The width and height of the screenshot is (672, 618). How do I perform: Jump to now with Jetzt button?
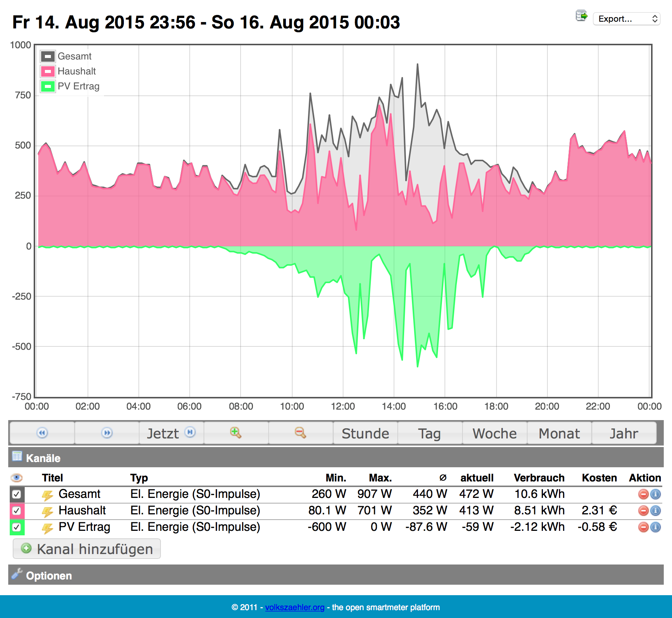172,433
